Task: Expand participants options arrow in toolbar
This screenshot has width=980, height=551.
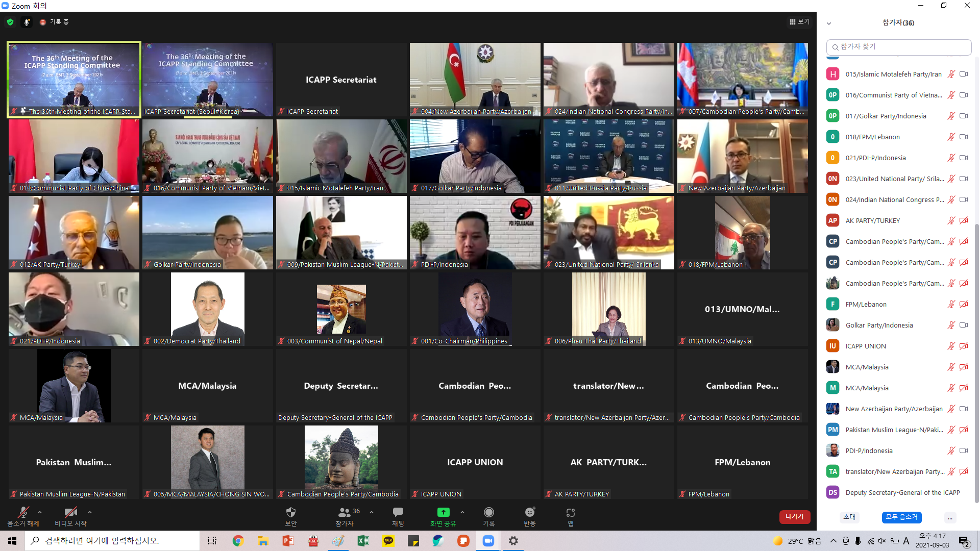Action: click(x=372, y=512)
